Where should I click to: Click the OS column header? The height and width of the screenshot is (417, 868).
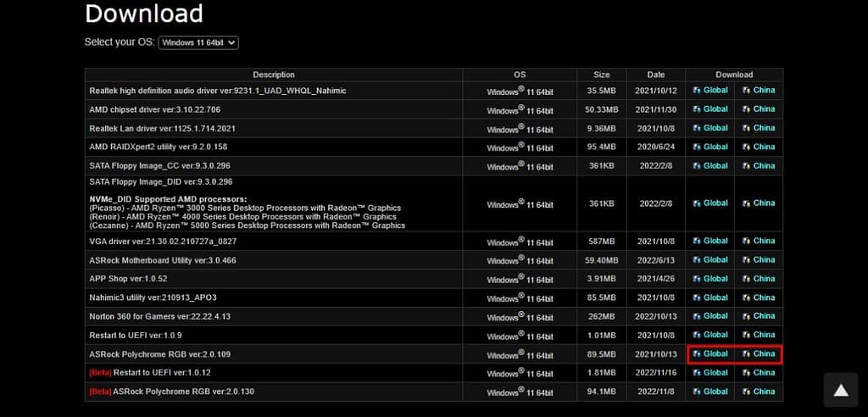tap(520, 75)
